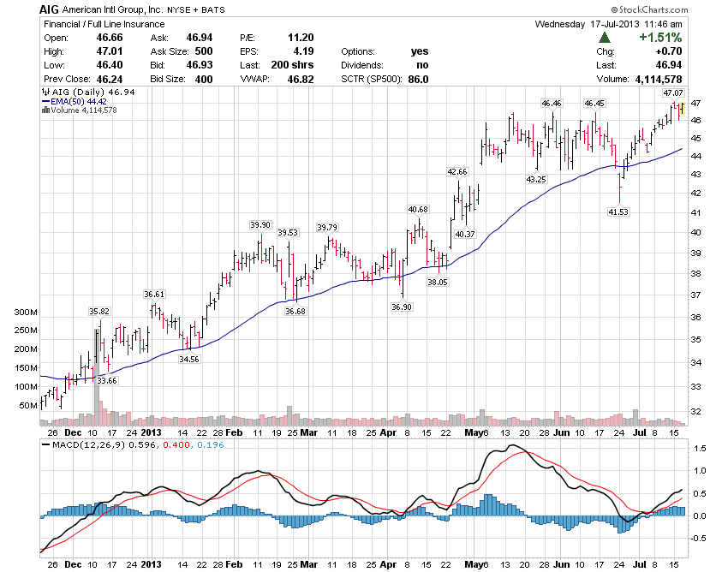Screen dimensions: 728x572
Task: Click the 39.90 peak price annotation
Action: pyautogui.click(x=260, y=224)
